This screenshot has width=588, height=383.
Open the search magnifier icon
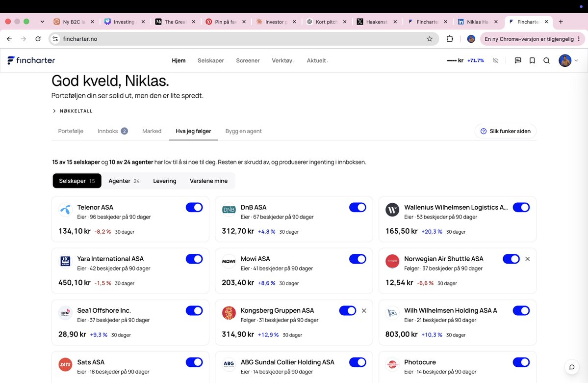546,60
